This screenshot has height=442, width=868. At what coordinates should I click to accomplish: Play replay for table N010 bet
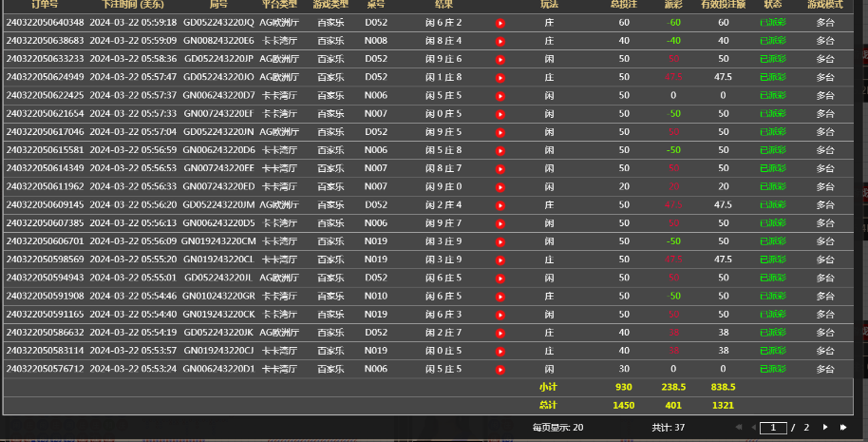[500, 297]
